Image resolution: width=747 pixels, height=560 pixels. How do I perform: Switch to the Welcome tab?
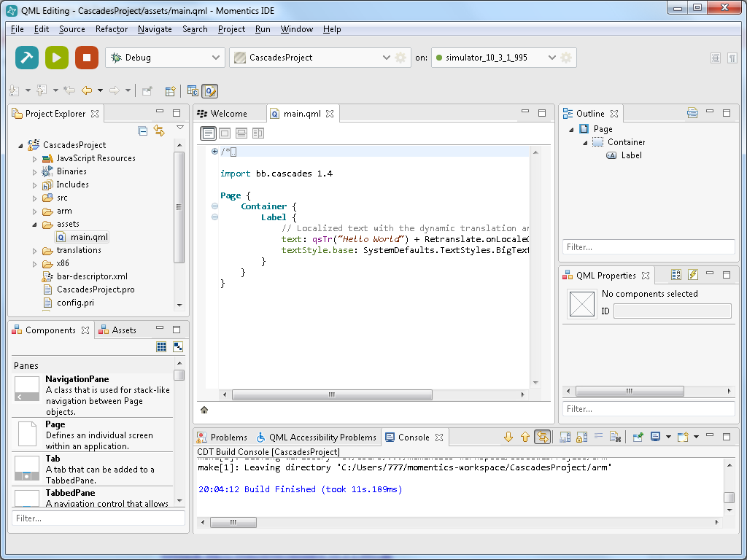point(228,114)
